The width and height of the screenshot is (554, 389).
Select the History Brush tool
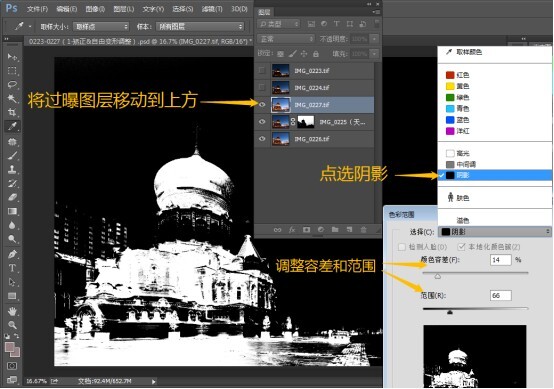pyautogui.click(x=12, y=183)
